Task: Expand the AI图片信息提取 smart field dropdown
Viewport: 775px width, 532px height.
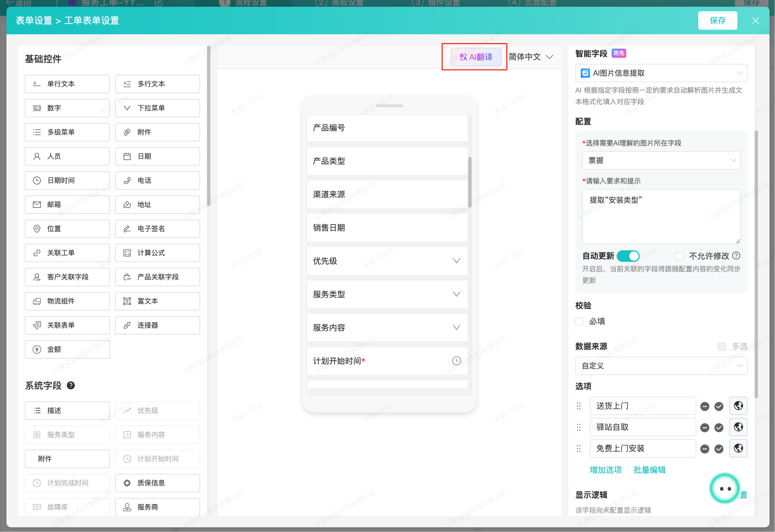Action: click(661, 73)
